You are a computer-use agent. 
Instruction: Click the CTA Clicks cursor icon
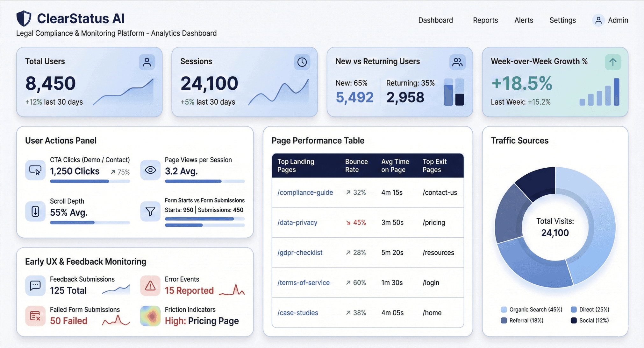click(x=35, y=170)
